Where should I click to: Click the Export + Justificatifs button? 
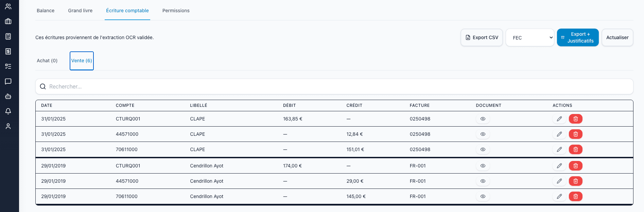click(x=578, y=37)
